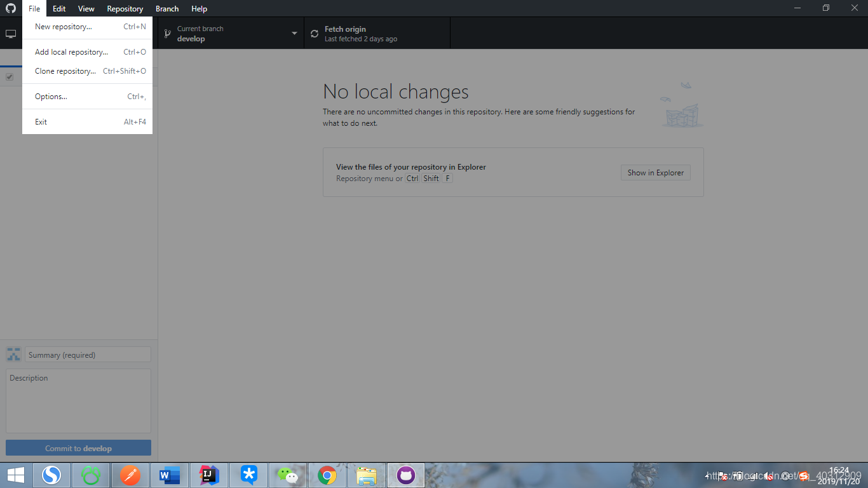Launch Postman from the taskbar
The width and height of the screenshot is (868, 488).
click(x=130, y=475)
